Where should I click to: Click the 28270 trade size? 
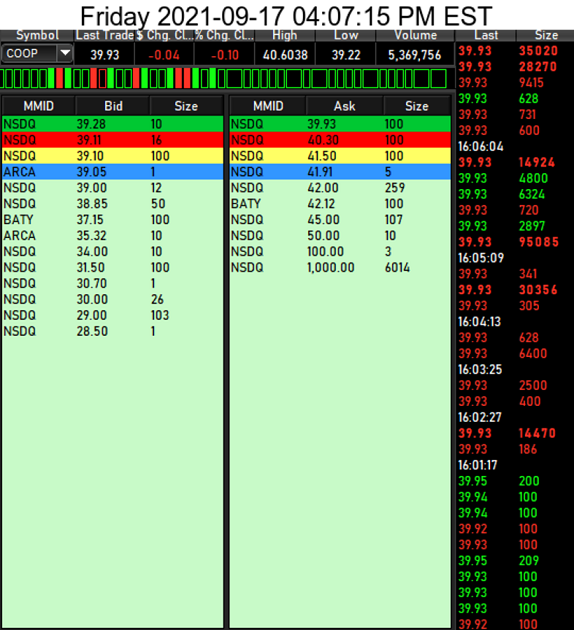(538, 67)
